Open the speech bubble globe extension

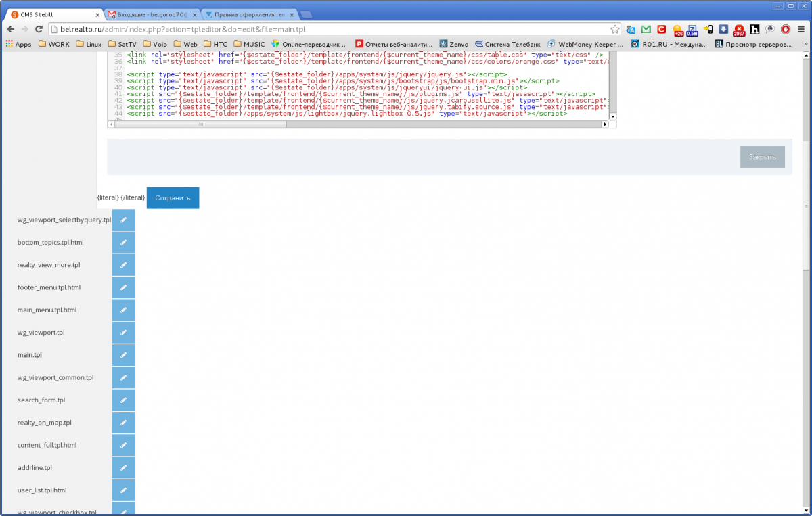[770, 29]
